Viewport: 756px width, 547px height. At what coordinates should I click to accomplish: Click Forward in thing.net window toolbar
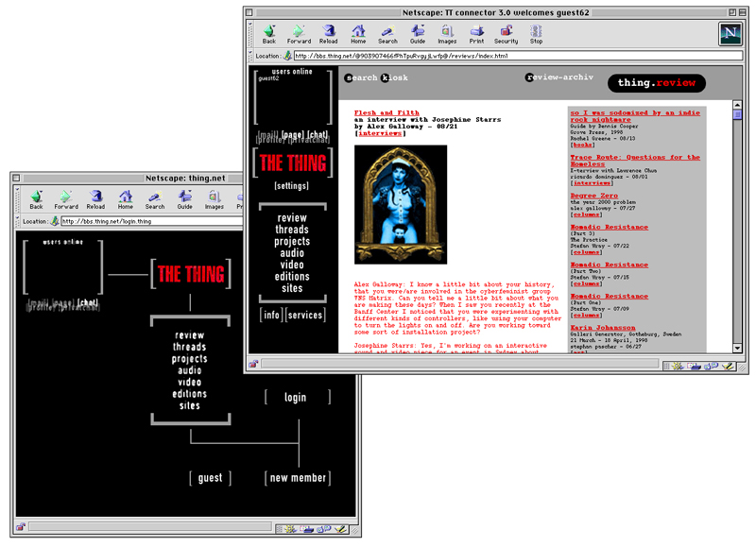pyautogui.click(x=66, y=199)
